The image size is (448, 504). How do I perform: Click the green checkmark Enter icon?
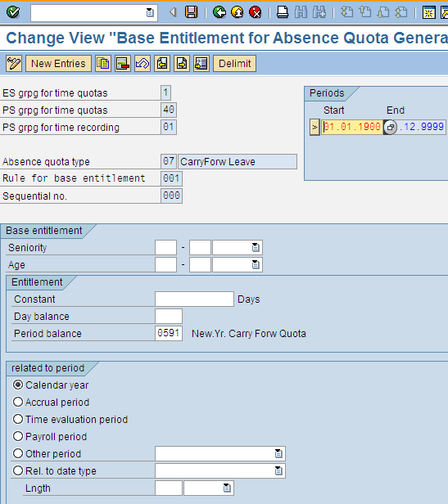[13, 12]
